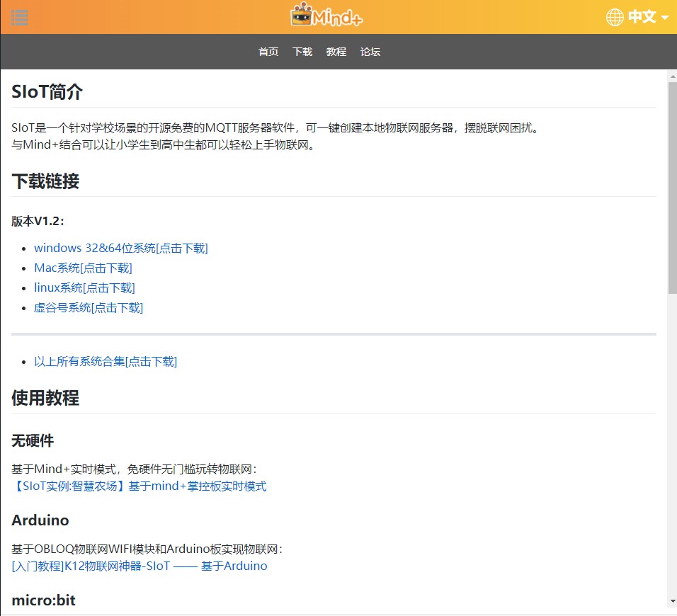Click the 使用教程 heading
Screen dimensions: 677x616
pyautogui.click(x=45, y=398)
